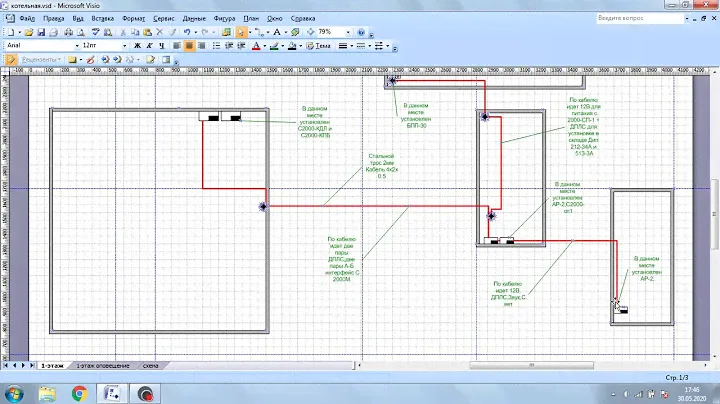Open the Фигура menu
This screenshot has height=404, width=720.
(223, 18)
